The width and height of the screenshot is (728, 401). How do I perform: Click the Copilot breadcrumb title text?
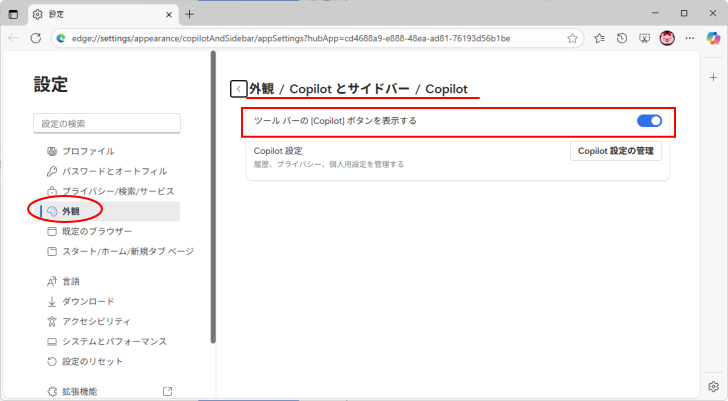click(x=446, y=89)
